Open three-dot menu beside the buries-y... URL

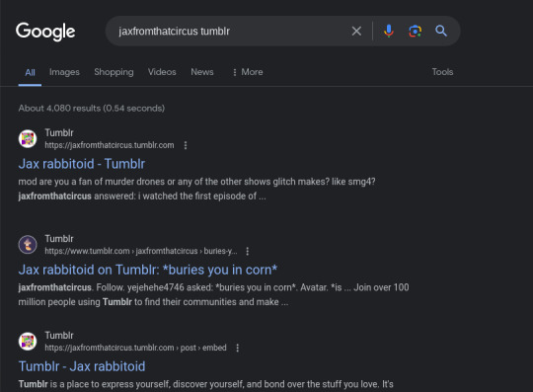pos(248,251)
